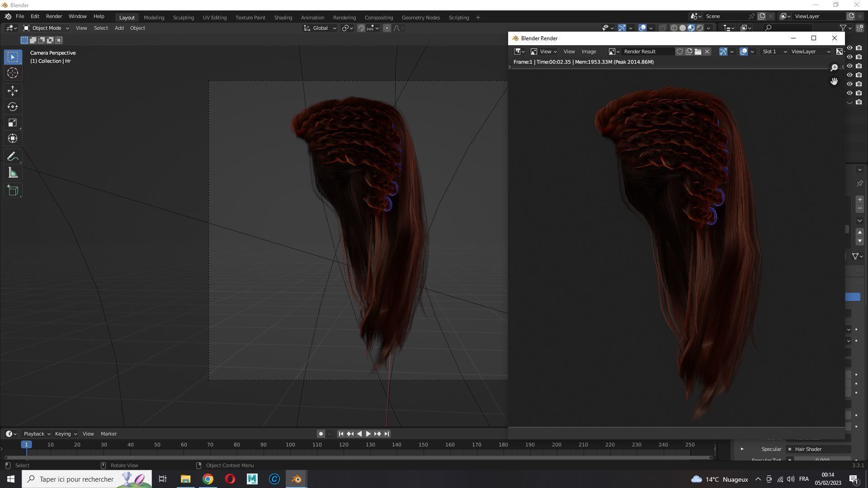This screenshot has height=488, width=868.
Task: Open viewport shading options dropdown
Action: coord(709,28)
